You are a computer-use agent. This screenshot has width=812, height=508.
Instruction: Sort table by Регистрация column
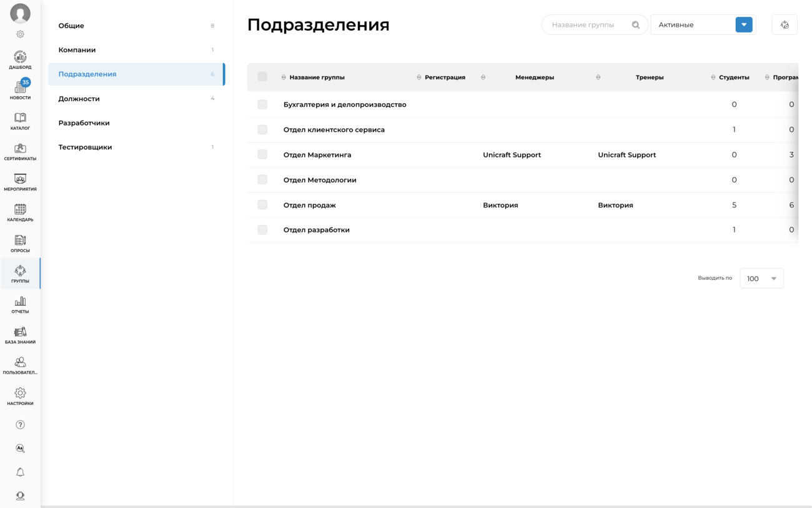click(441, 77)
